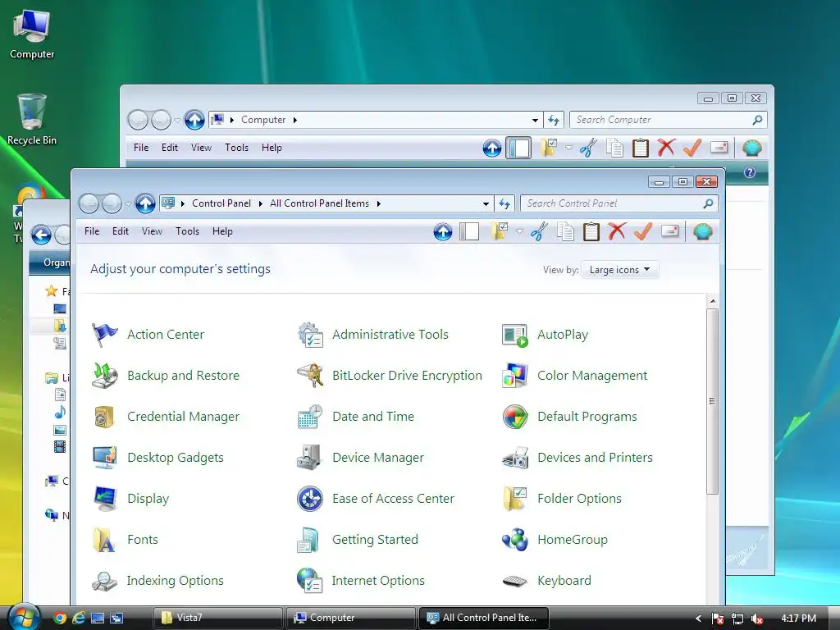Screen dimensions: 840x630
Task: Open Windows Start orb
Action: 24,617
